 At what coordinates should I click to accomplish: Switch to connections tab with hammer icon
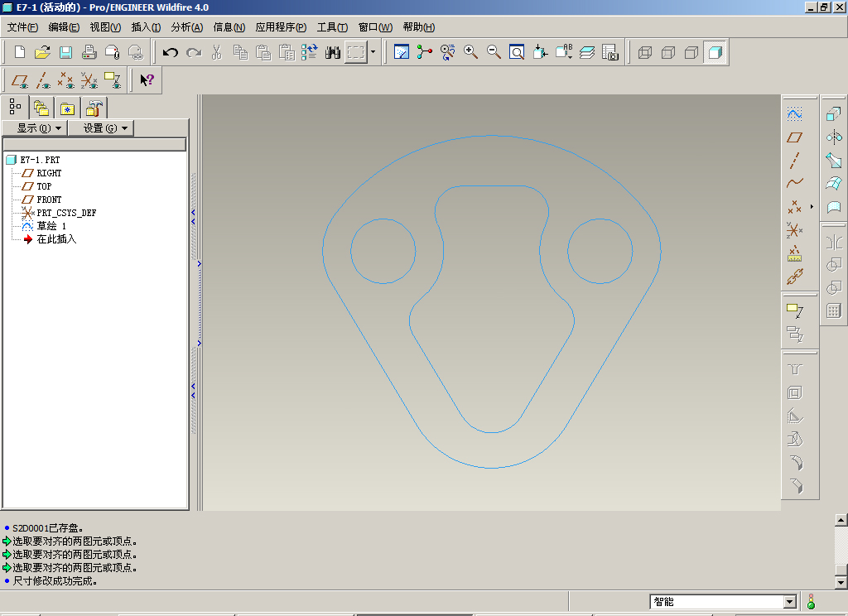click(x=94, y=108)
